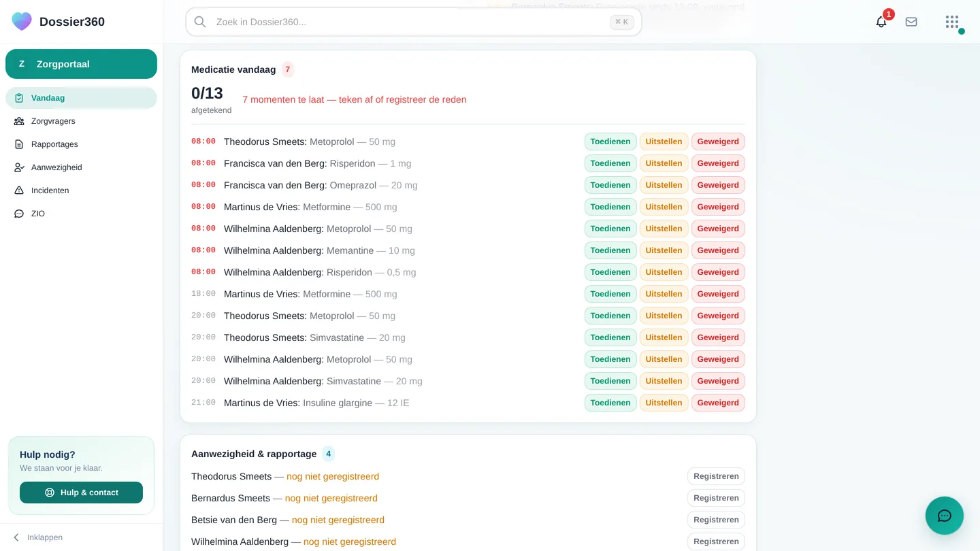Click the Aanwezigheid person-check icon

pos(19,167)
